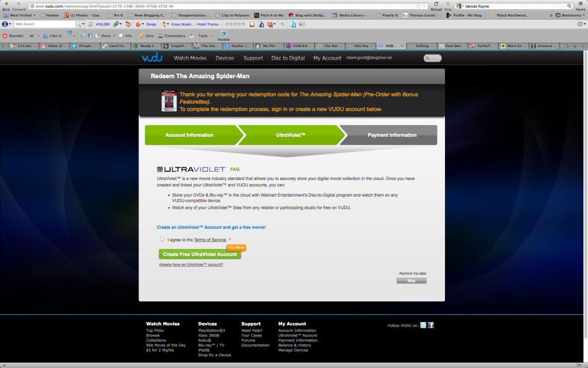This screenshot has width=588, height=368.
Task: Open the list all tabs dropdown
Action: coord(583,46)
